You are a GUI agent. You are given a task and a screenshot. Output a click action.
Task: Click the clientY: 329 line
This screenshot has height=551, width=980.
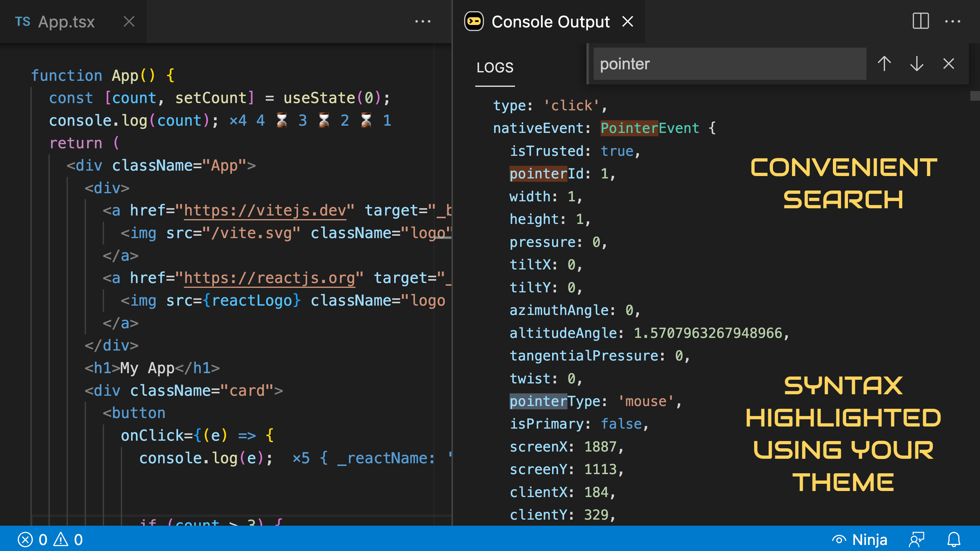(x=563, y=515)
